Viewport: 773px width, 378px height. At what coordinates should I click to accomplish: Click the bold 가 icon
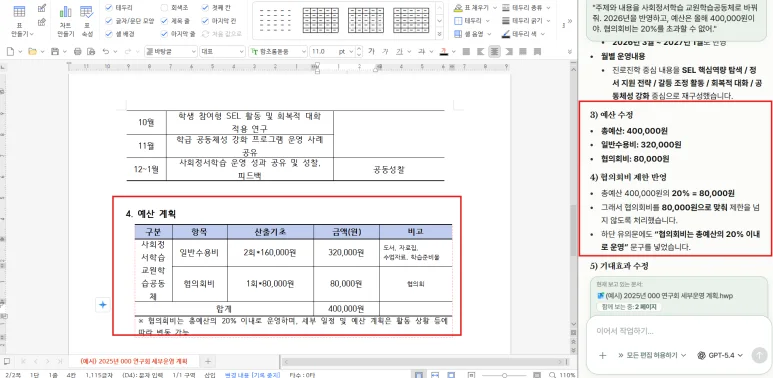tap(371, 51)
